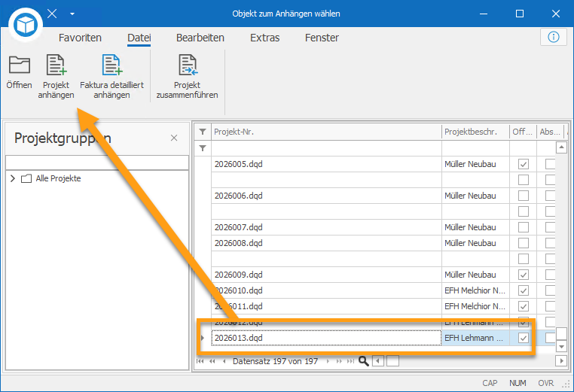Toggle the Off checkbox for 2026013.dqd

[x=523, y=338]
